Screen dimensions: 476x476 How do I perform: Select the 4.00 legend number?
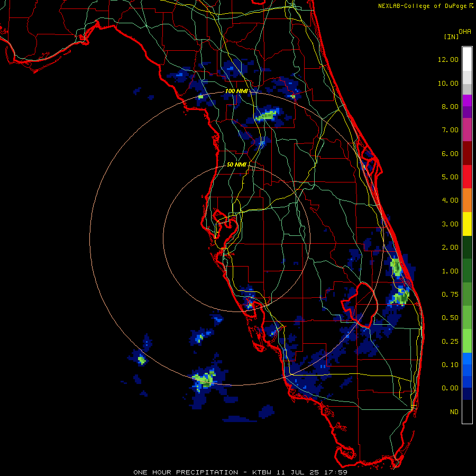click(x=450, y=200)
